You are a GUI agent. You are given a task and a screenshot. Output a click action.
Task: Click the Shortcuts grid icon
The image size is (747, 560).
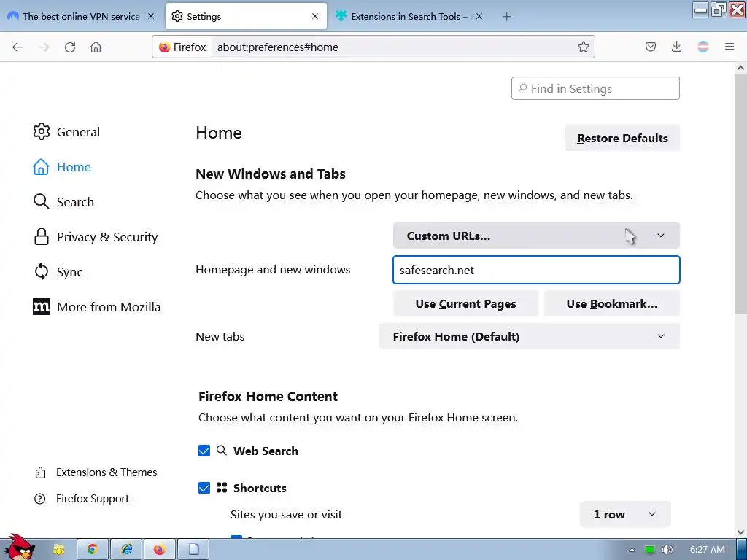[x=222, y=488]
